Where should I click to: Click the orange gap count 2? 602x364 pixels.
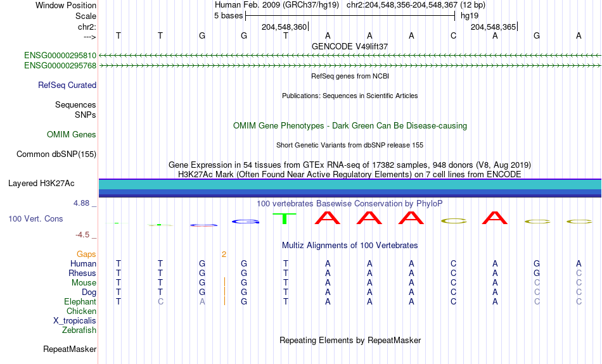(224, 254)
